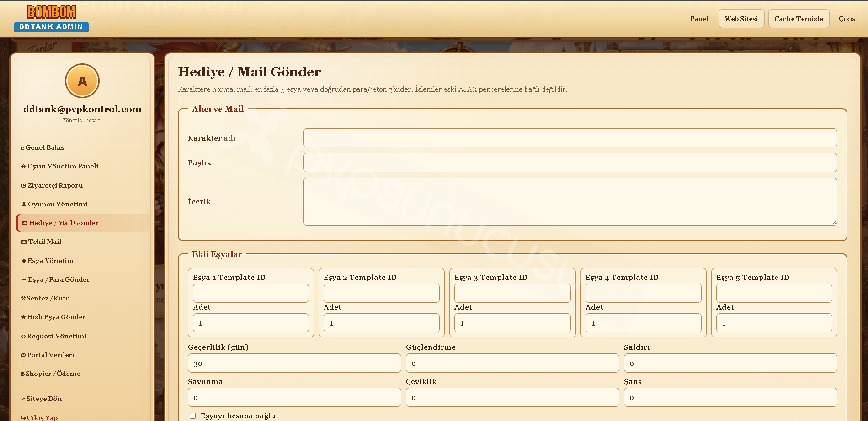
Task: Focus the Şans field
Action: click(730, 397)
